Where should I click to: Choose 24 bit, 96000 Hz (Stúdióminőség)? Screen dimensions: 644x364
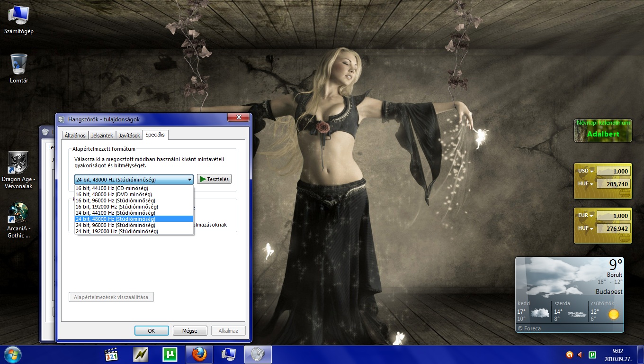point(134,225)
